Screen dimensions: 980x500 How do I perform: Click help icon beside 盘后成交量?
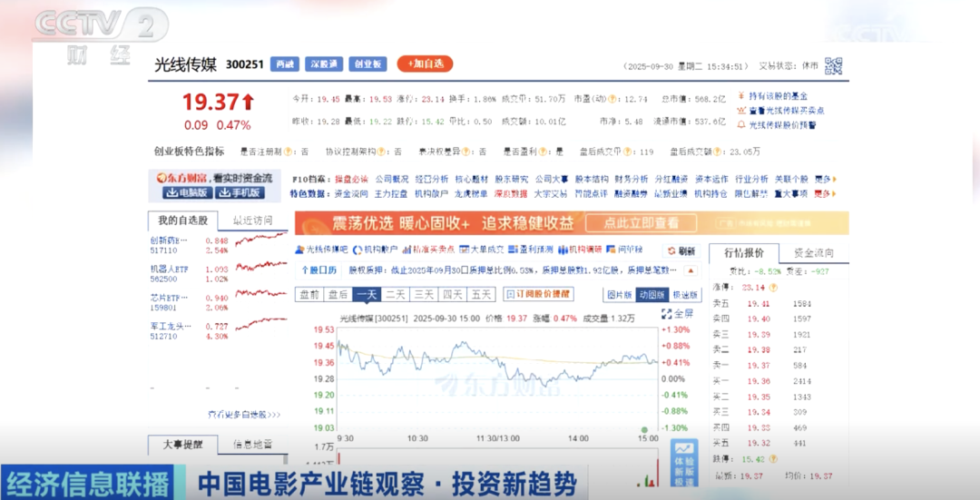click(x=627, y=152)
